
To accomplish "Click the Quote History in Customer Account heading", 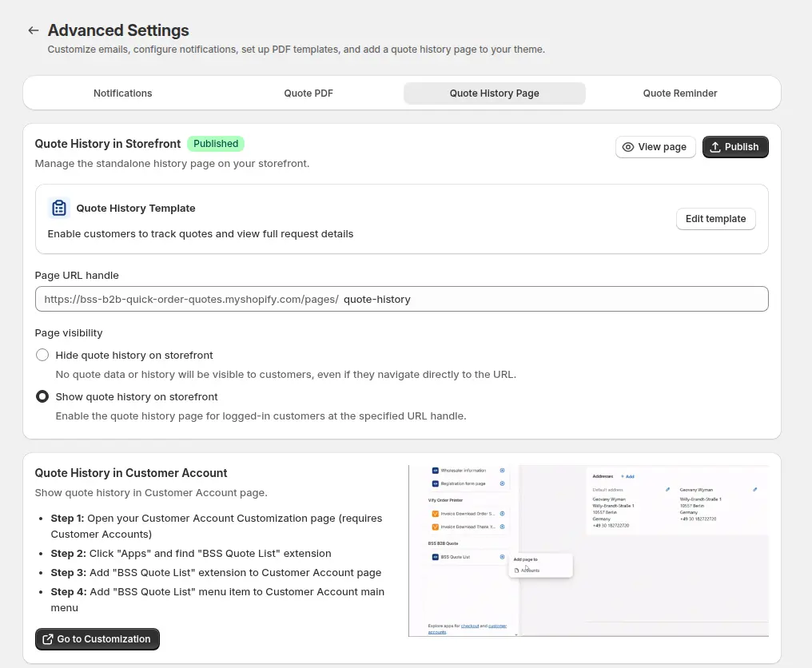I will (x=131, y=473).
